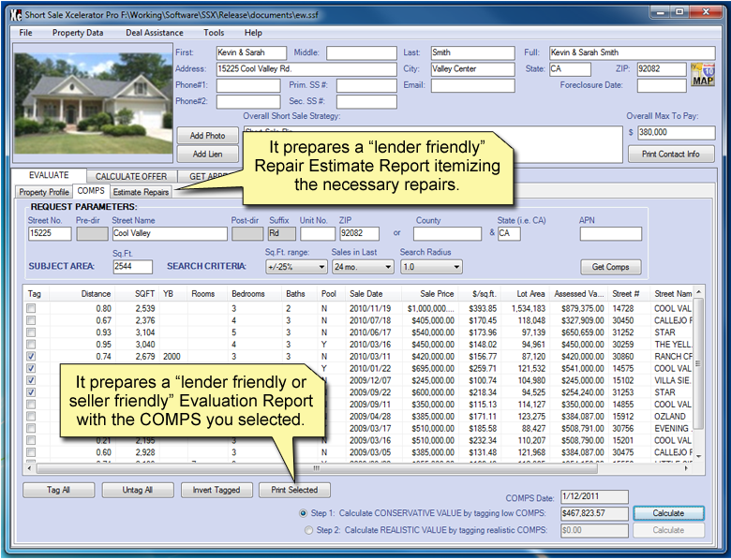Untag the comp dated 2010/01/22
Viewport: 731px width, 560px height.
click(31, 368)
